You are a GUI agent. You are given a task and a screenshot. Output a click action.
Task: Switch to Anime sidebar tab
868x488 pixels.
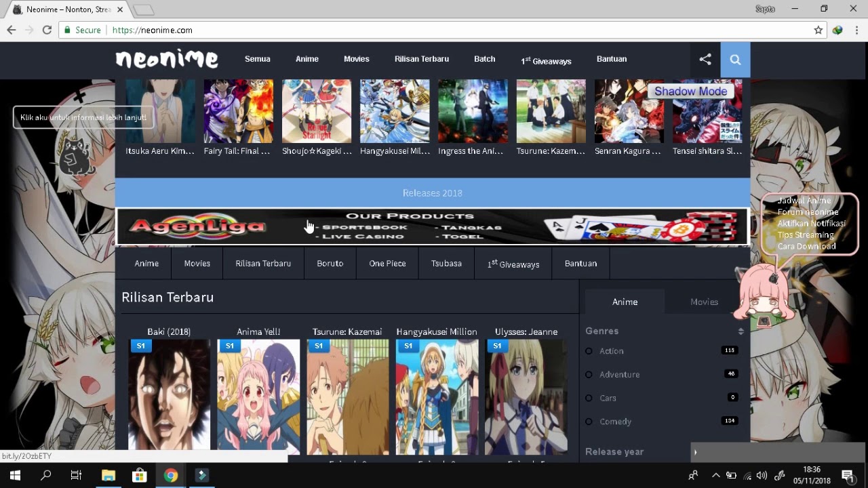[625, 302]
